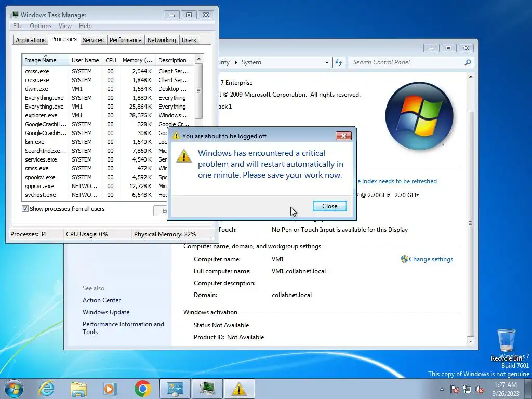Click System breadcrumb in address bar
The width and height of the screenshot is (532, 399).
click(251, 62)
